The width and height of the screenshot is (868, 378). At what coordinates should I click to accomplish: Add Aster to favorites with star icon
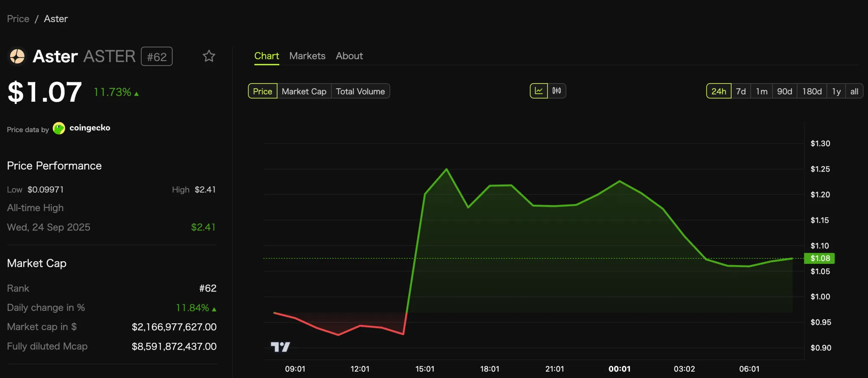[209, 56]
